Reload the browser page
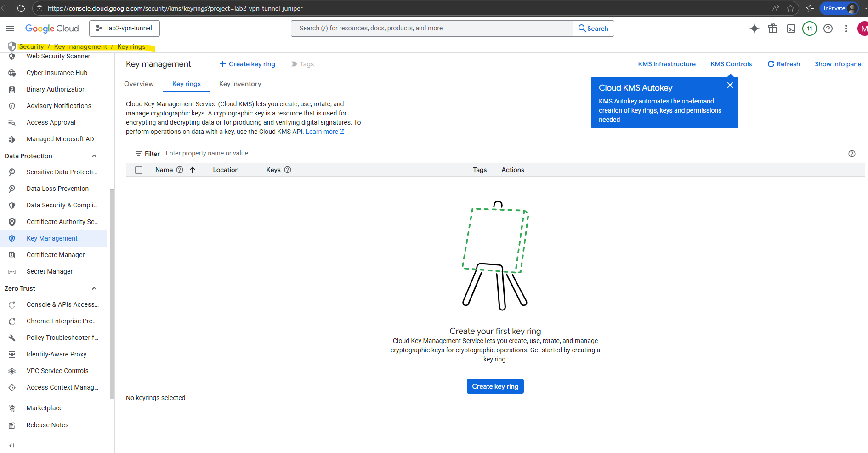 [21, 8]
